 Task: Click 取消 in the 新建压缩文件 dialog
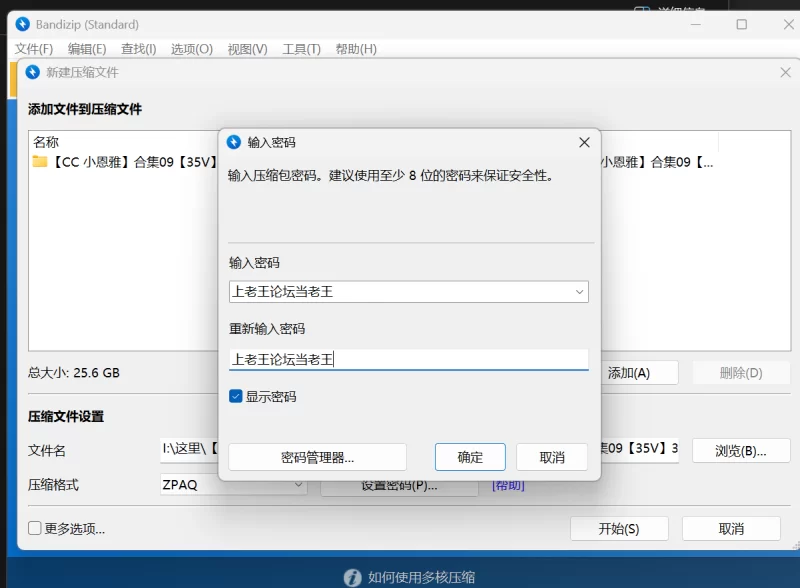[731, 528]
